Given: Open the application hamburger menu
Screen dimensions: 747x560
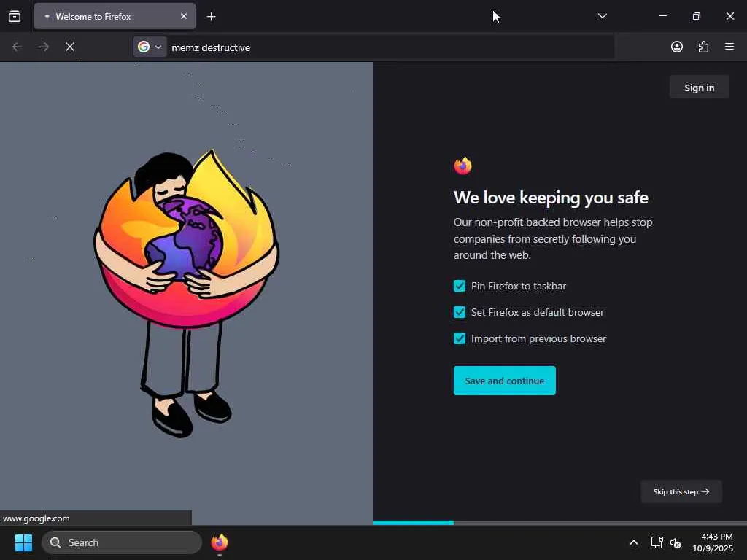Looking at the screenshot, I should click(x=729, y=47).
